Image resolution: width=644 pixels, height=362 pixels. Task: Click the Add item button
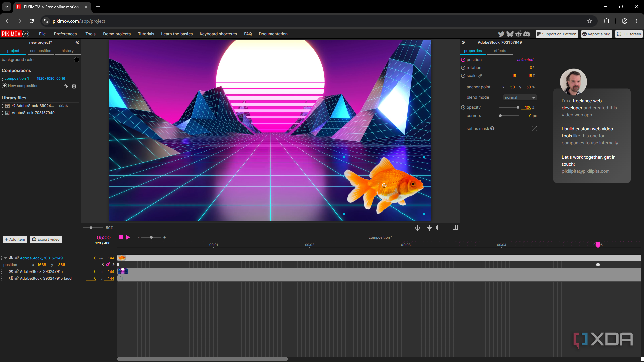point(15,239)
